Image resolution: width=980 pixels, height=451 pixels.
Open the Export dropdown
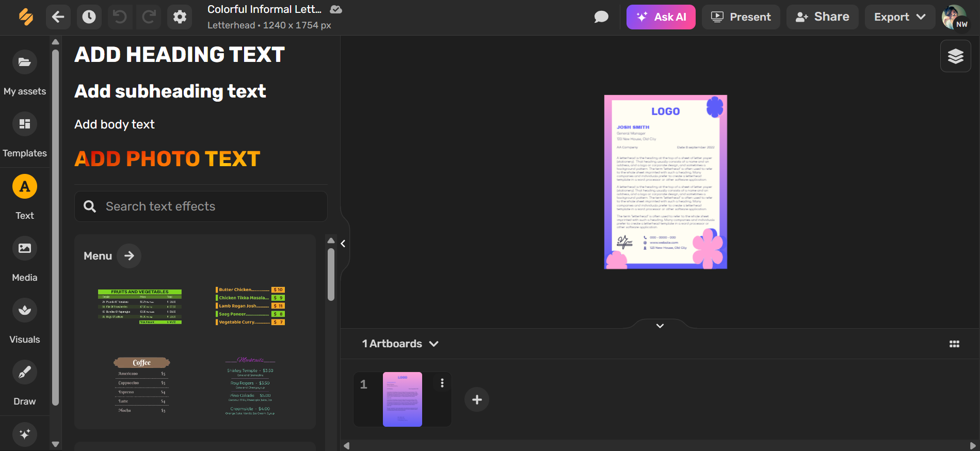(899, 17)
